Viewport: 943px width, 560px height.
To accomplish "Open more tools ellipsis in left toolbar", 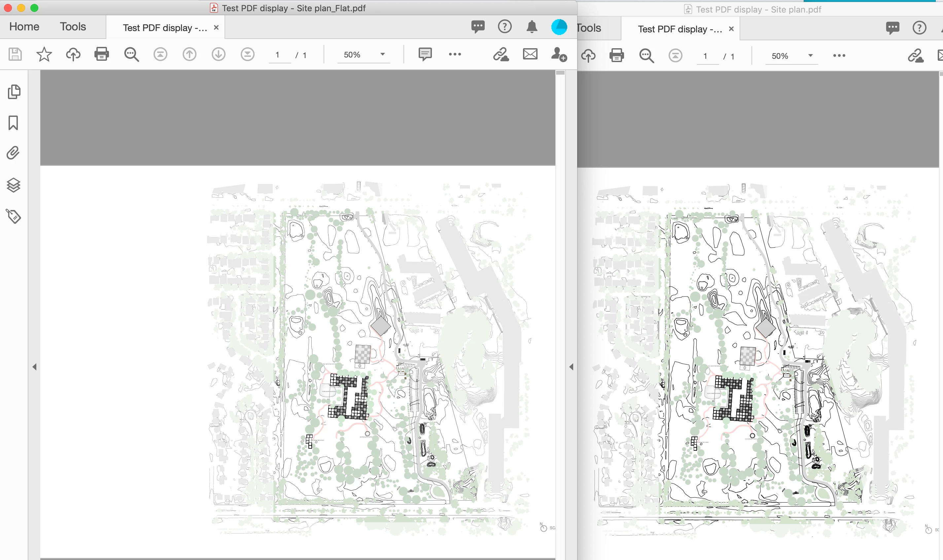I will (455, 54).
